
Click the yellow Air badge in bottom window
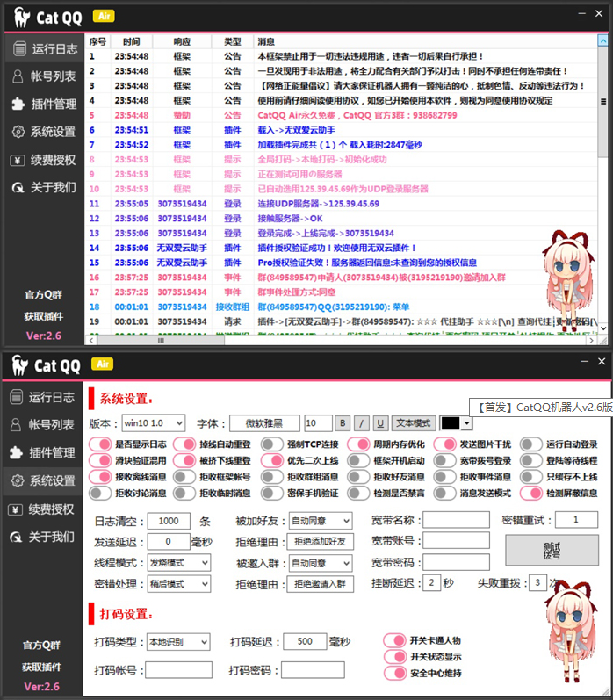coord(102,364)
